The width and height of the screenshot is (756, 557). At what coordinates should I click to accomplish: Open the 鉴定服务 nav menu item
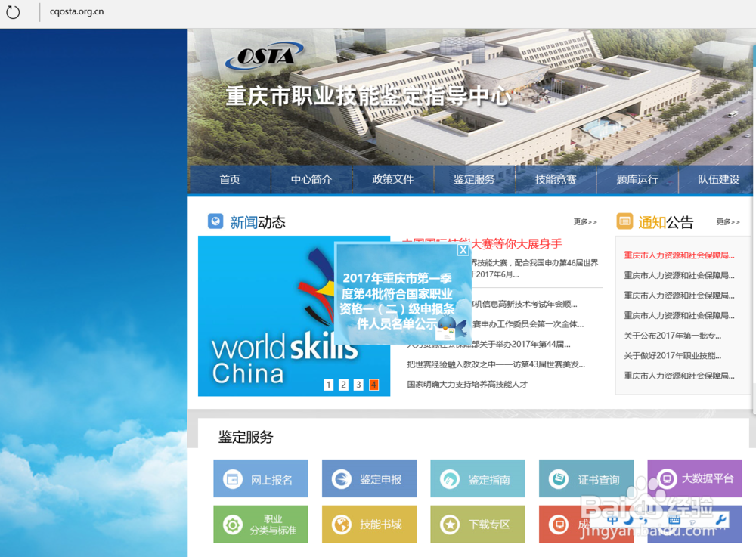475,179
